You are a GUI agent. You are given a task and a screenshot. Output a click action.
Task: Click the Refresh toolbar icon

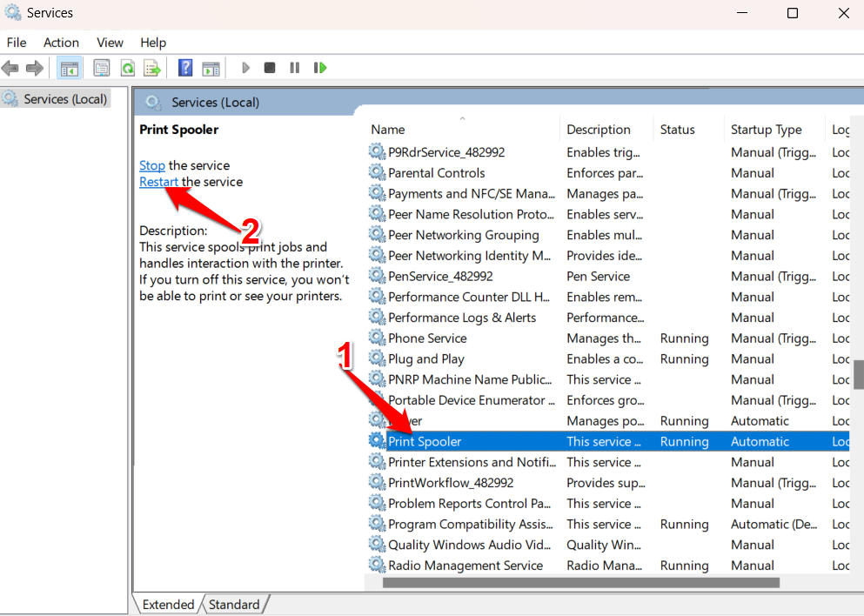[127, 68]
